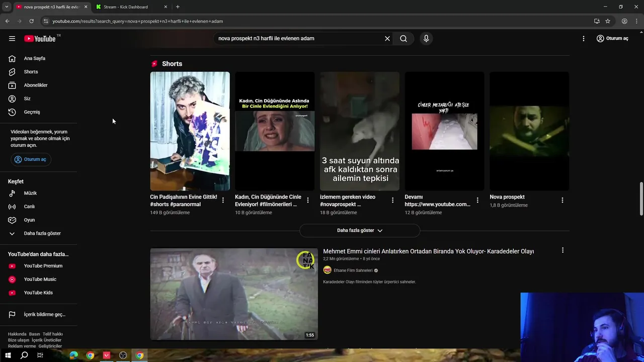
Task: Click the magnifier search button
Action: coord(404,38)
